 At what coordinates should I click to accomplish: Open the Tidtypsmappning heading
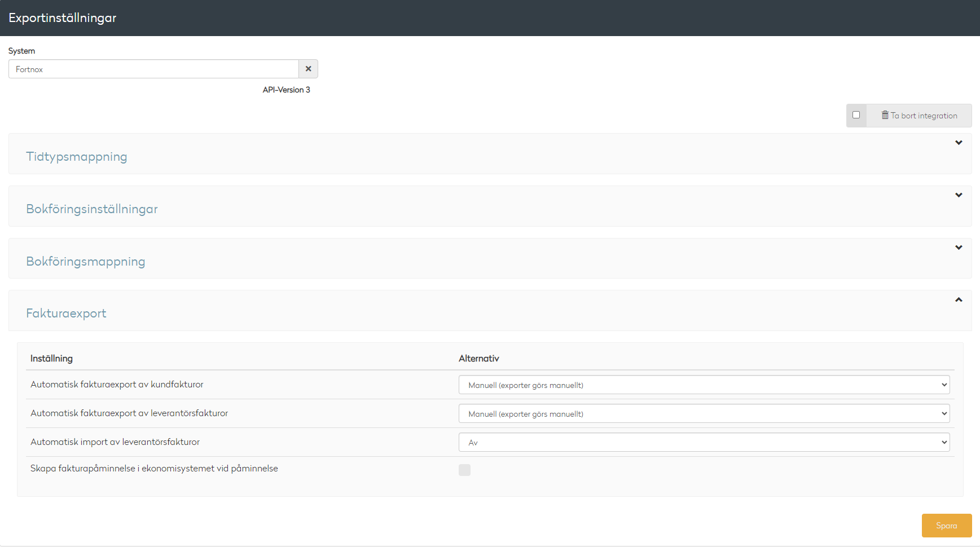[x=77, y=156]
